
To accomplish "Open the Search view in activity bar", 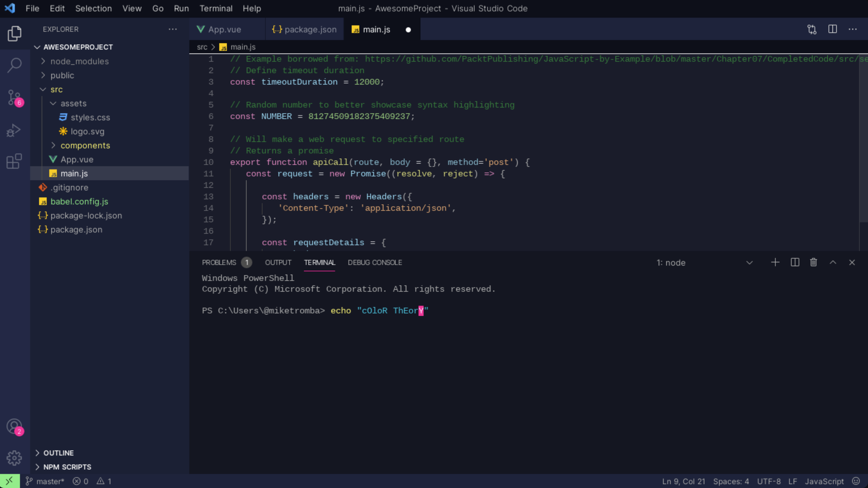I will 14,65.
